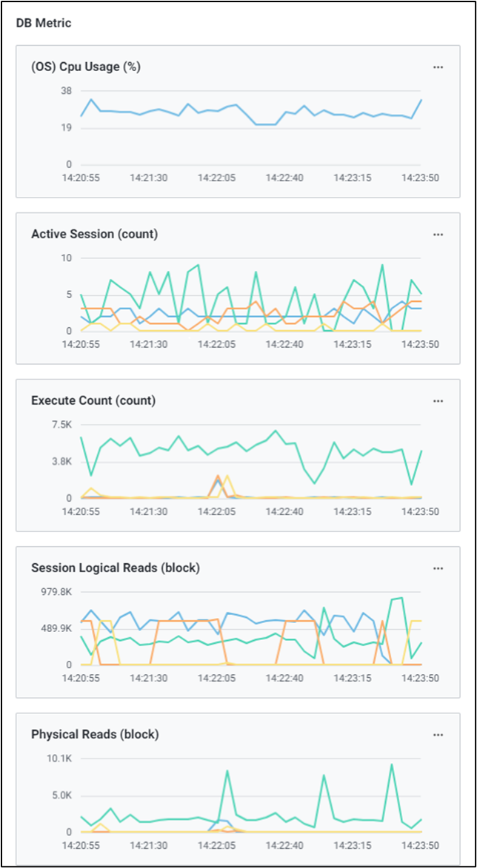Click ellipsis icon on Execute Count chart

point(438,401)
